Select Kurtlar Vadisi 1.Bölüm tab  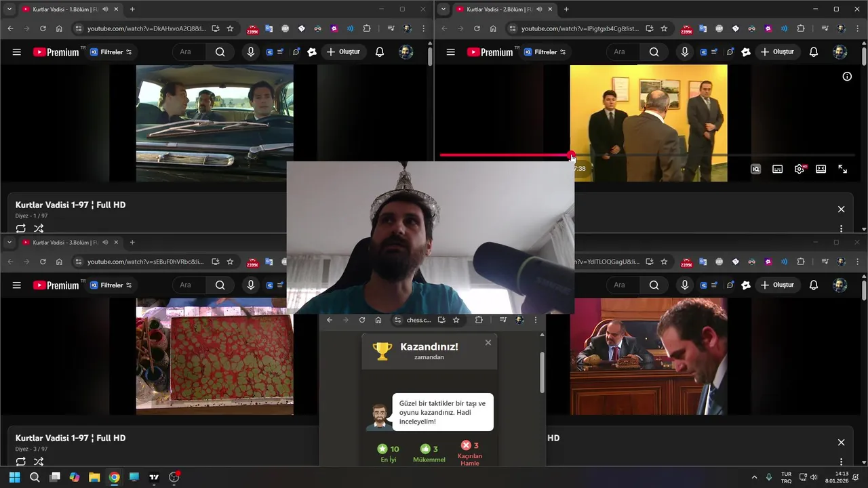[x=70, y=9]
